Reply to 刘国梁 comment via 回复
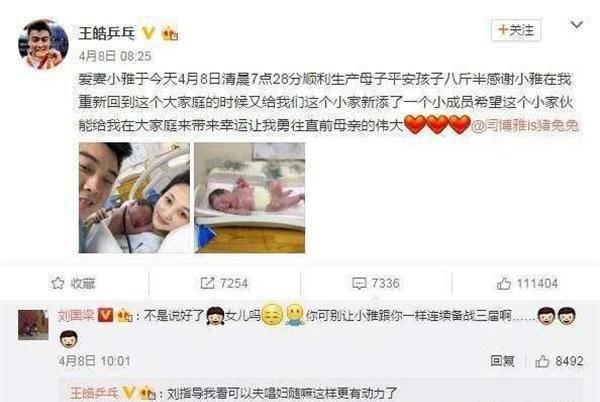 [502, 361]
